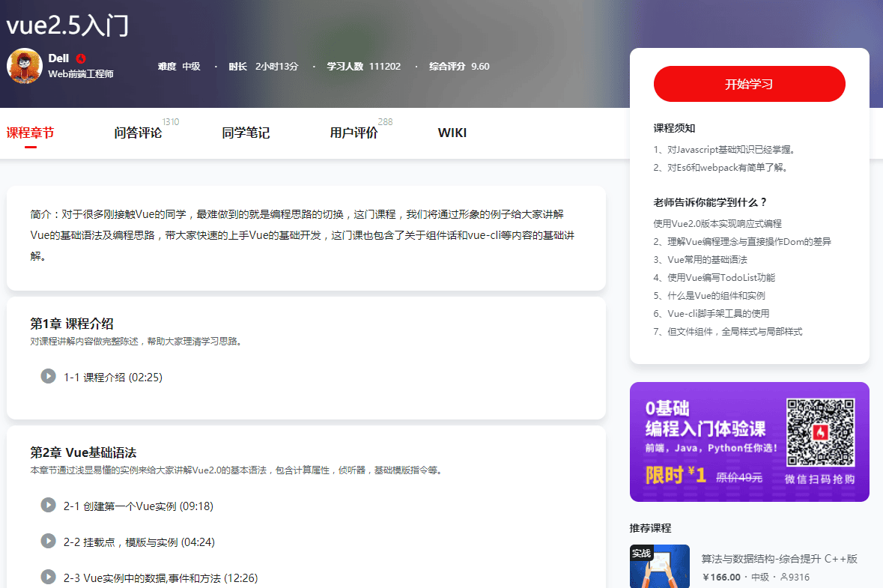Click the QR code in the promo banner
The image size is (883, 588).
click(820, 432)
